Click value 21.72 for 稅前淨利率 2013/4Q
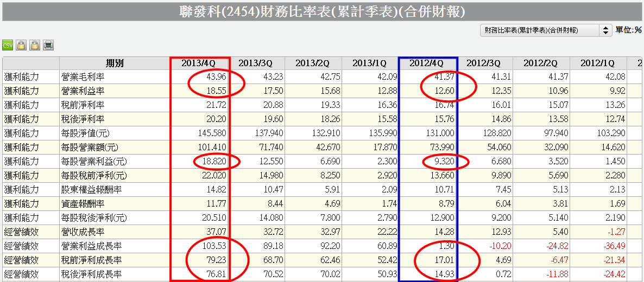The width and height of the screenshot is (644, 282). click(216, 105)
